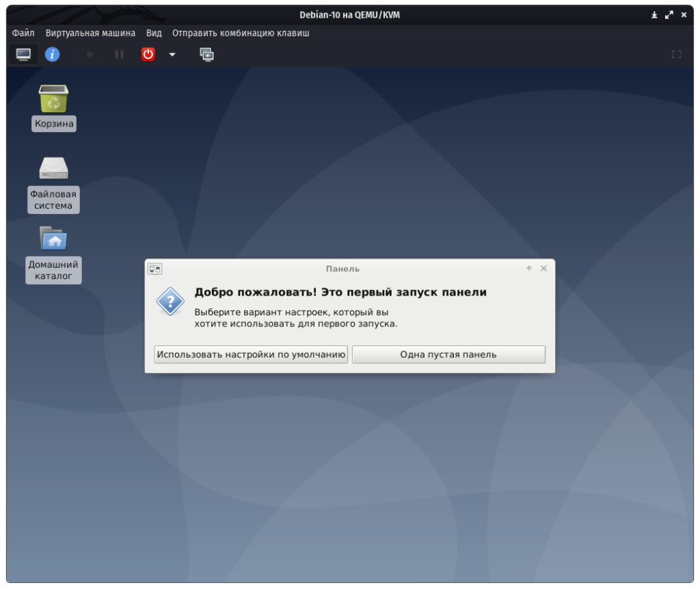This screenshot has width=700, height=589.
Task: Show the graphical console view
Action: [23, 55]
